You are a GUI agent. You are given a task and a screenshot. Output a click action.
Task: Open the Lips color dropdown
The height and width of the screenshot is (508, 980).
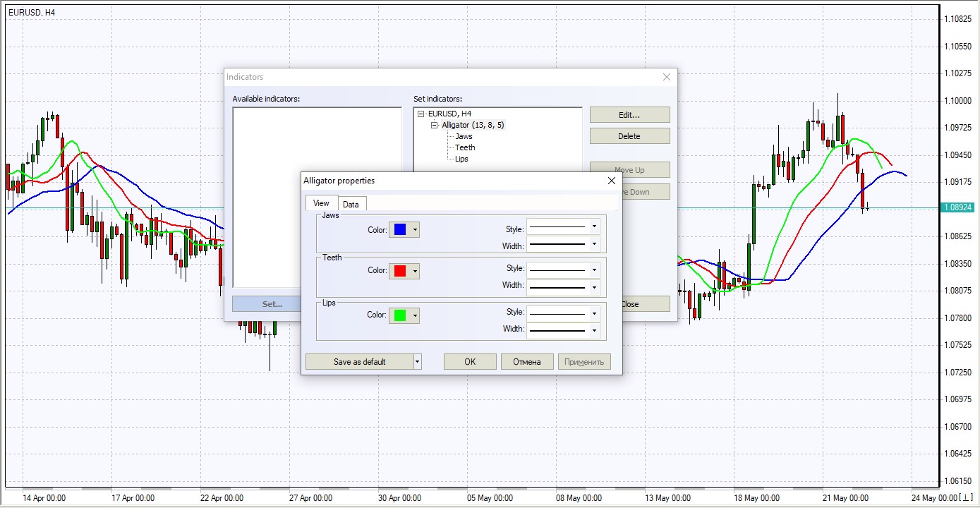click(x=404, y=315)
